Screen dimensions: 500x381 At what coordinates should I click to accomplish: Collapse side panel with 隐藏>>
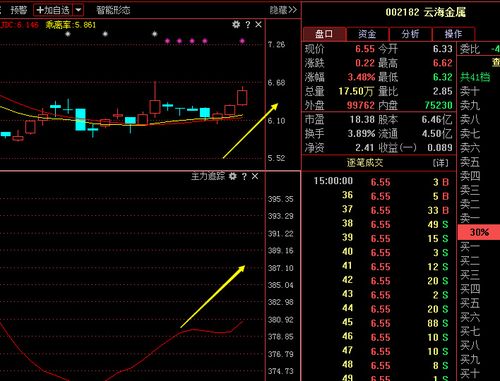[x=283, y=10]
